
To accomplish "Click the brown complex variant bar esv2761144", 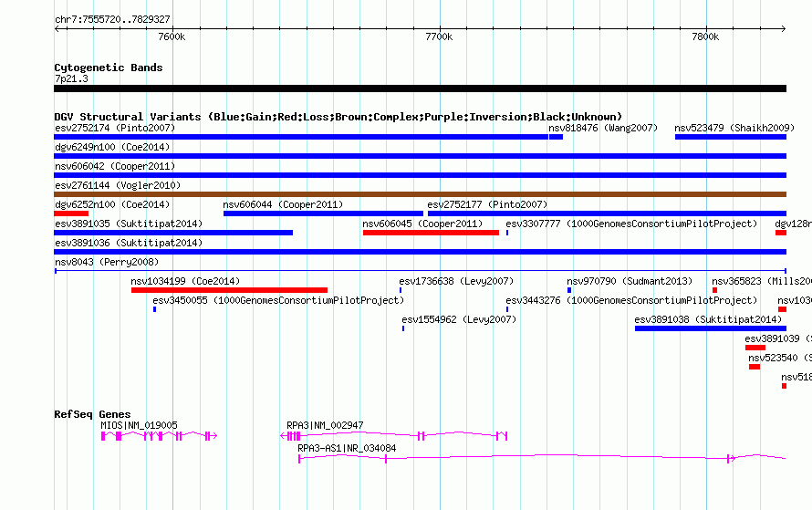I will coord(420,194).
